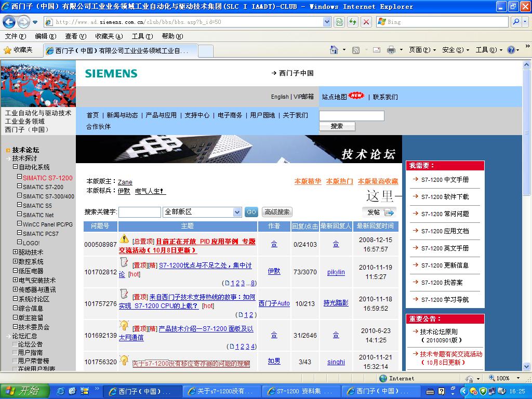Viewport: 532px width, 399px height.
Task: Open the 收藏夹(A) menu
Action: click(x=109, y=36)
